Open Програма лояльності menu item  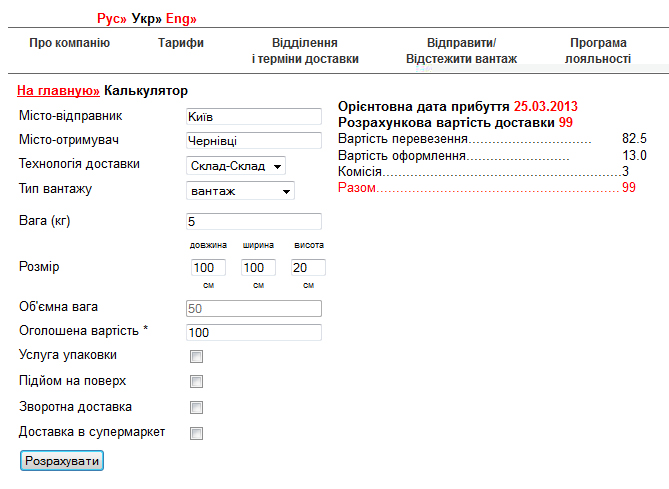(x=598, y=51)
